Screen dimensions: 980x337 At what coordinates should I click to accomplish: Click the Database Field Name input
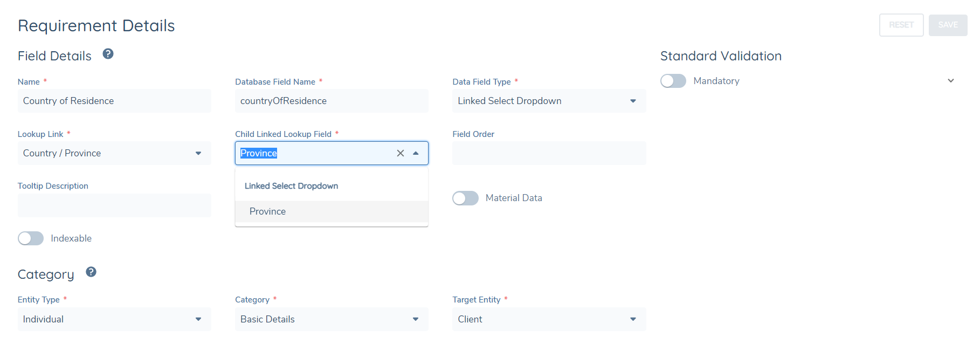[x=331, y=101]
